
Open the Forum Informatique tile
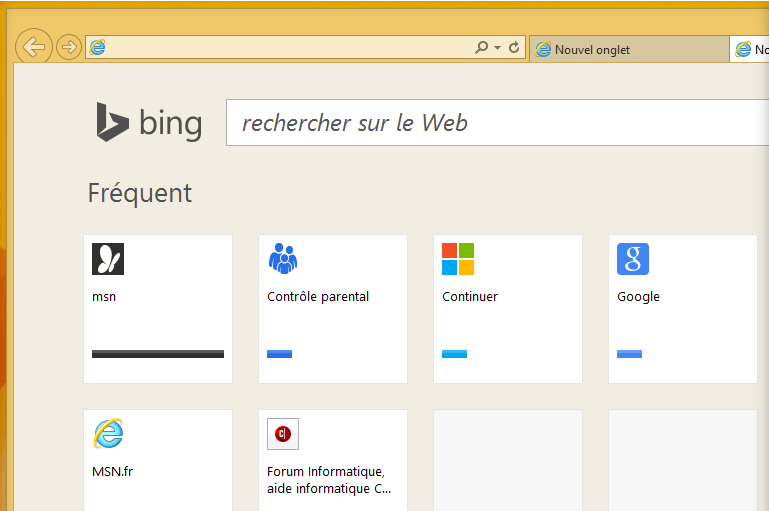[333, 460]
